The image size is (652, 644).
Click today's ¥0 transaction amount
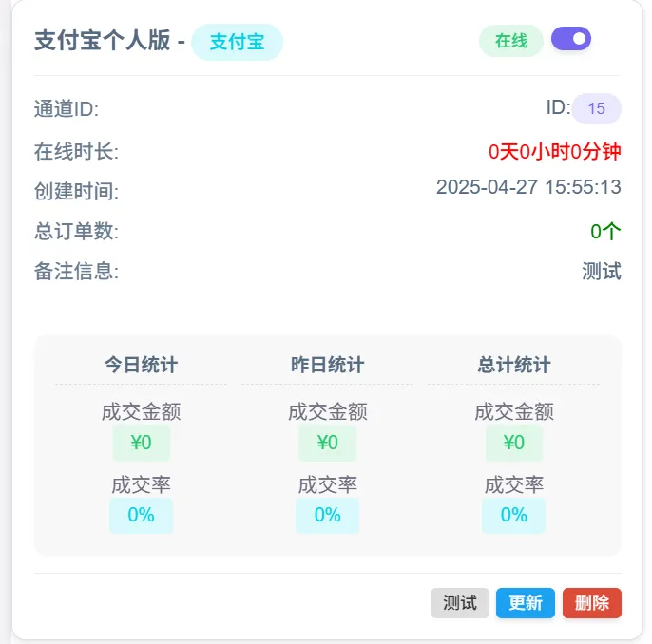[141, 443]
